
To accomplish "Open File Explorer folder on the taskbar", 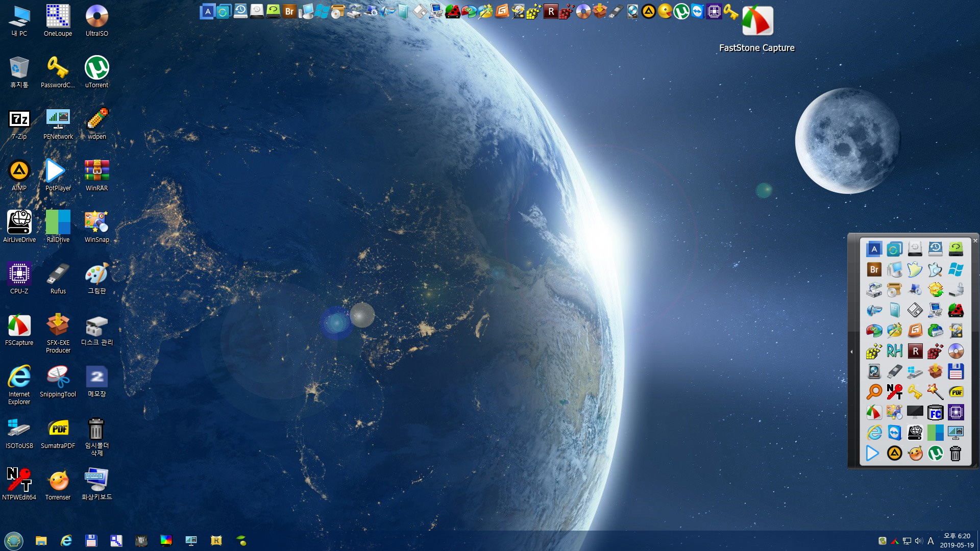I will coord(41,540).
